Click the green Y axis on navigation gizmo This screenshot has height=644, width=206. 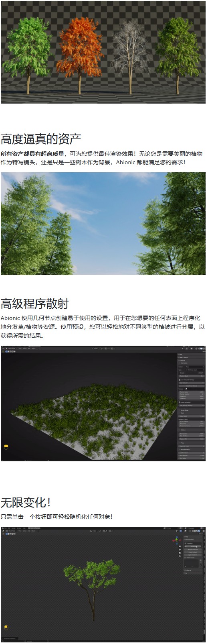point(176,539)
